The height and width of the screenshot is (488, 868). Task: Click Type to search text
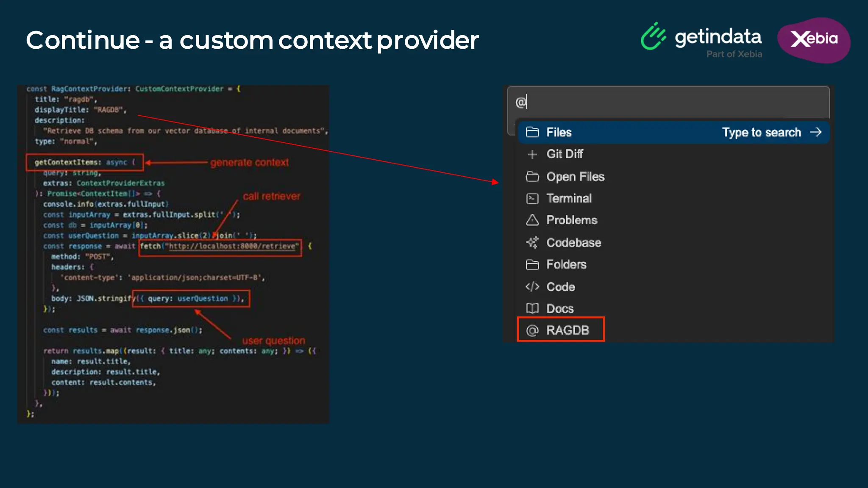(x=761, y=133)
